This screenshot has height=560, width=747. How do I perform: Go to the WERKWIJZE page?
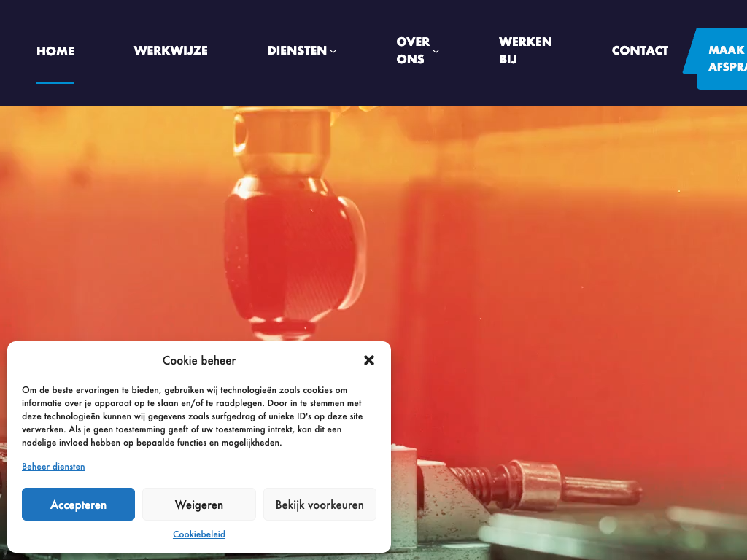point(171,50)
